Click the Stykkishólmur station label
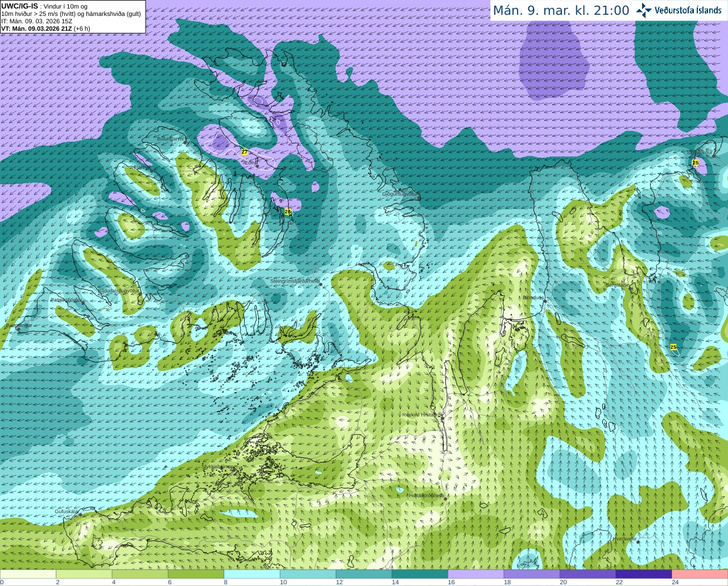This screenshot has width=728, height=586. click(217, 467)
